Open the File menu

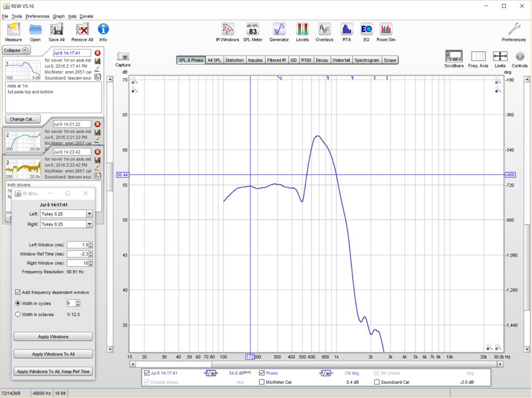5,16
